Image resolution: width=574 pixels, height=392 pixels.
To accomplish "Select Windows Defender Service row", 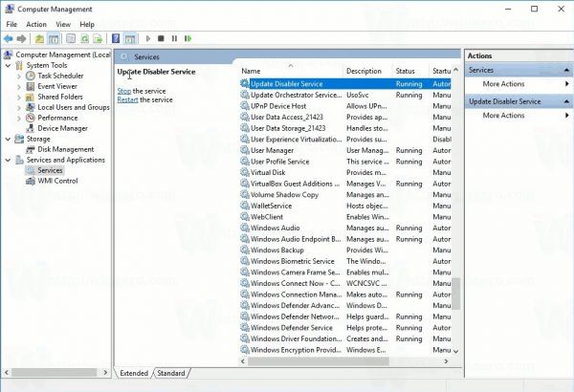I will click(x=345, y=328).
